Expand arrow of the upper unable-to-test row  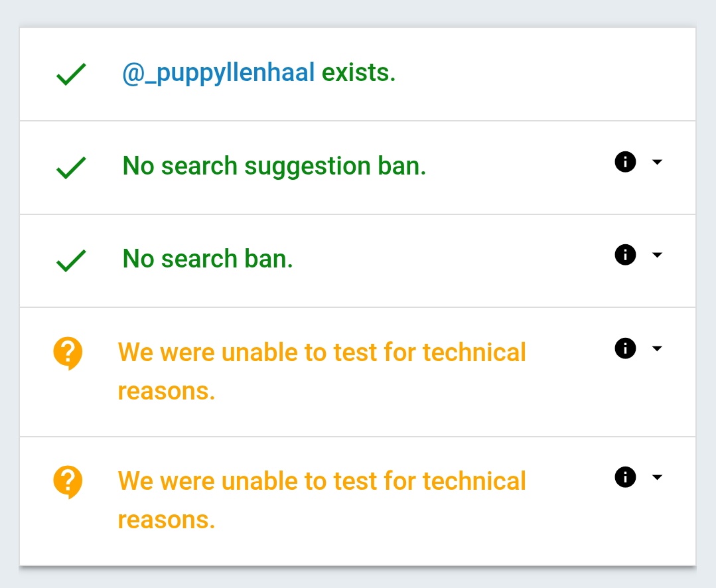657,349
